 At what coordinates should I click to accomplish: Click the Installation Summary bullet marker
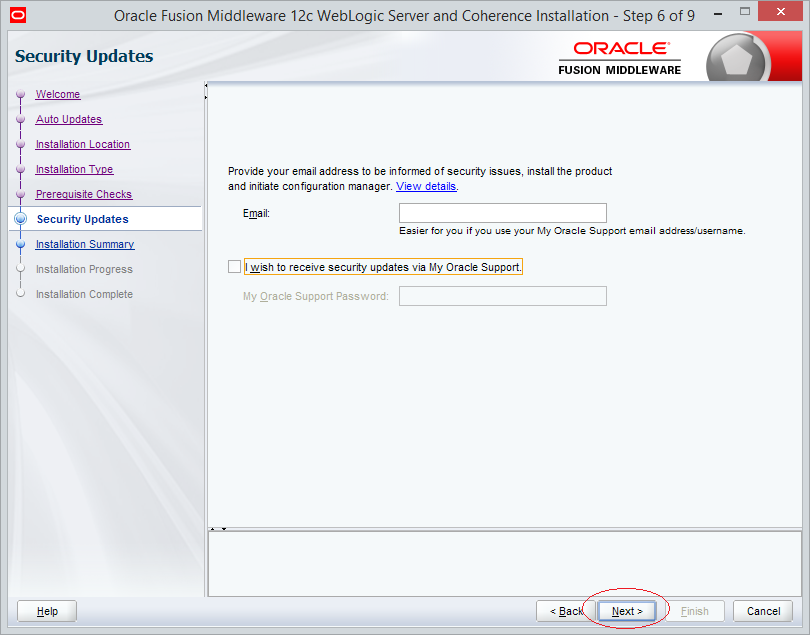21,244
